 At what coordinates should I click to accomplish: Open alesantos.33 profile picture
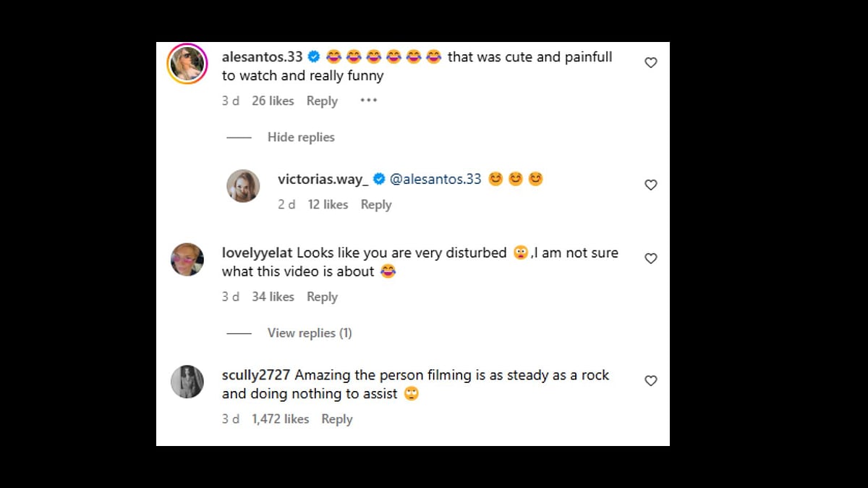coord(187,64)
